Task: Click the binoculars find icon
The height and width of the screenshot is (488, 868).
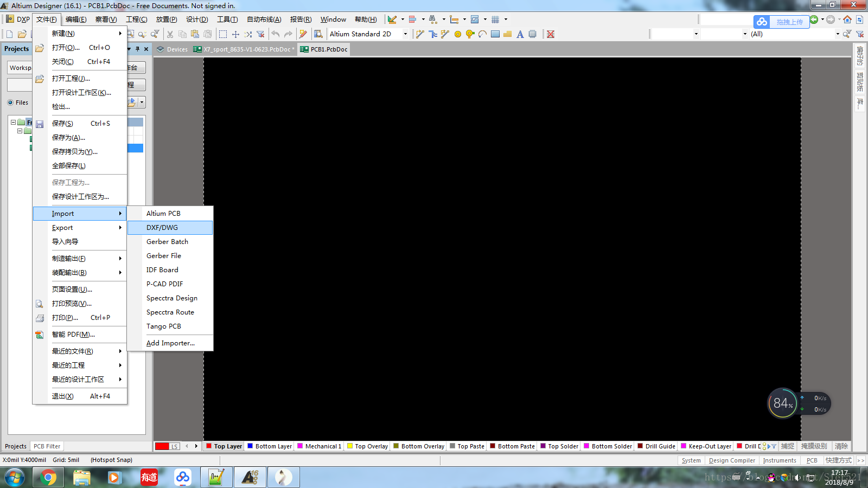Action: click(x=433, y=20)
